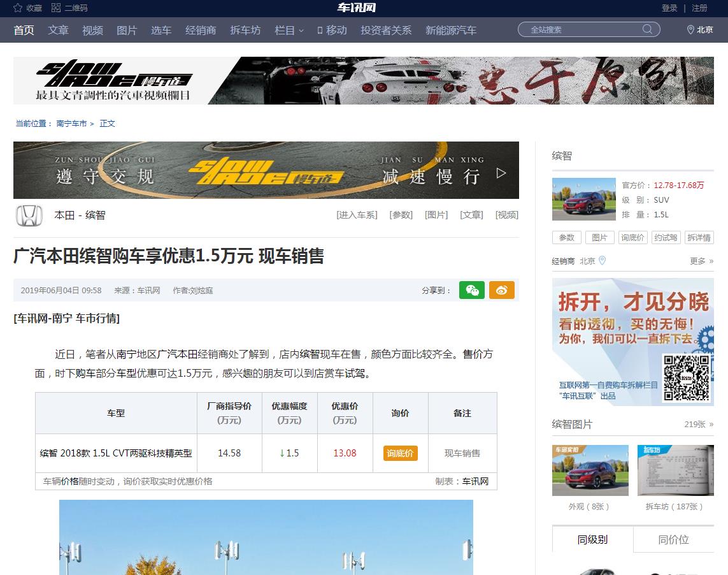Click the sidebar 拆详情 button
Image resolution: width=728 pixels, height=575 pixels.
point(699,238)
